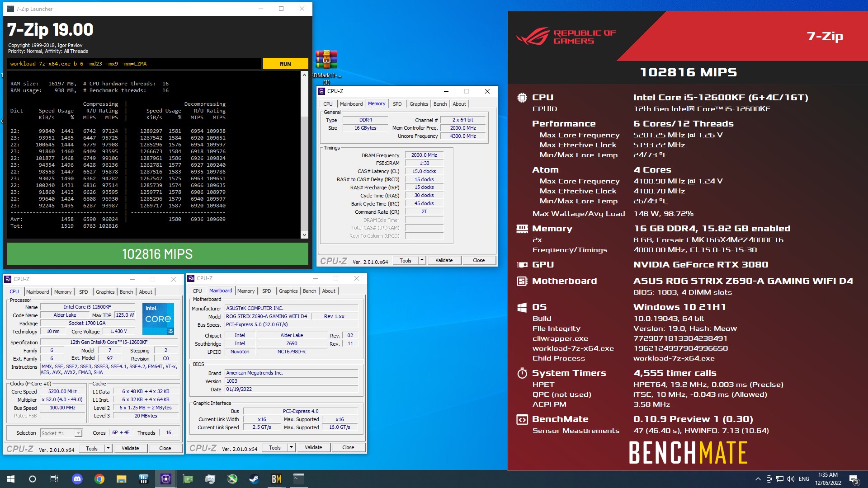This screenshot has height=488, width=868.
Task: Open Memory tab in Processor CPU-Z window
Action: point(63,292)
